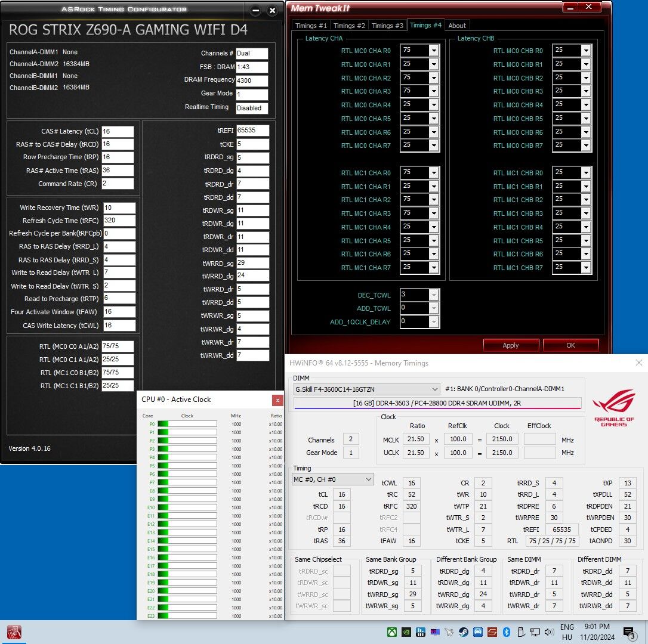Open the notification center icon
This screenshot has height=644, width=648.
click(x=629, y=633)
